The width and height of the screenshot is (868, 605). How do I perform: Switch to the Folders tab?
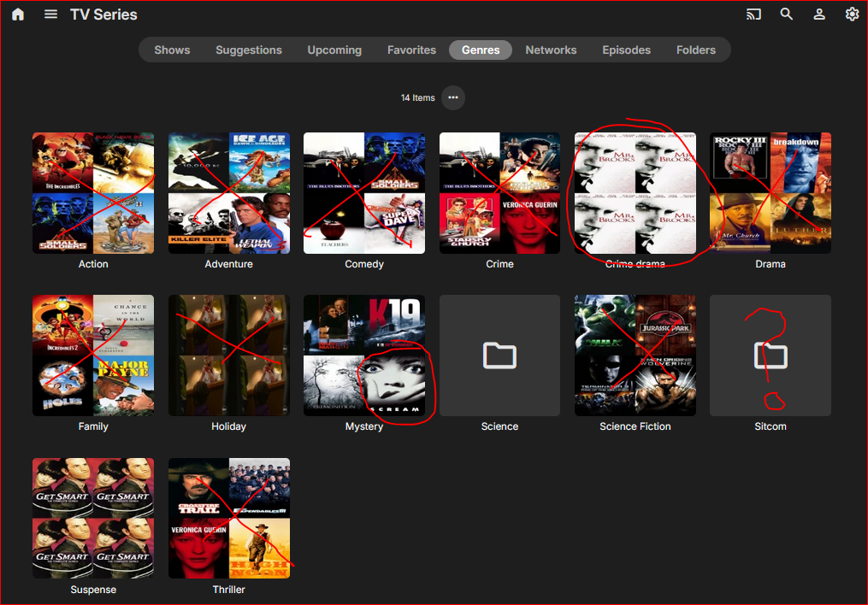tap(696, 50)
